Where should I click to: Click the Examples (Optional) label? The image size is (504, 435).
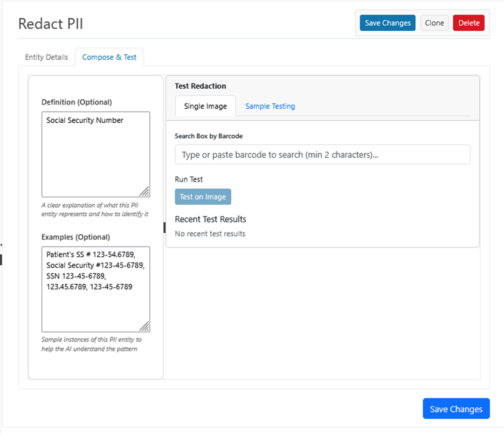pyautogui.click(x=76, y=237)
